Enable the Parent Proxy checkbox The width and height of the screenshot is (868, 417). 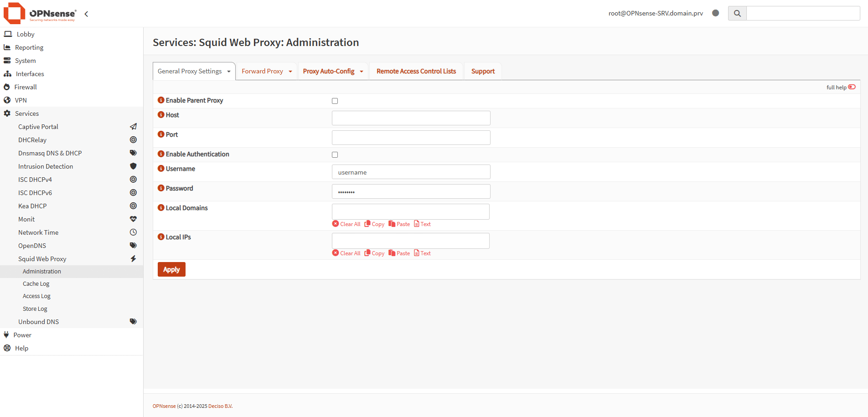[335, 101]
